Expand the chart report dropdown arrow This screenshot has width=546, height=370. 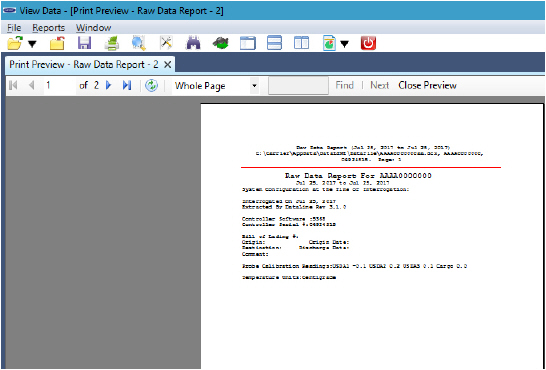344,44
